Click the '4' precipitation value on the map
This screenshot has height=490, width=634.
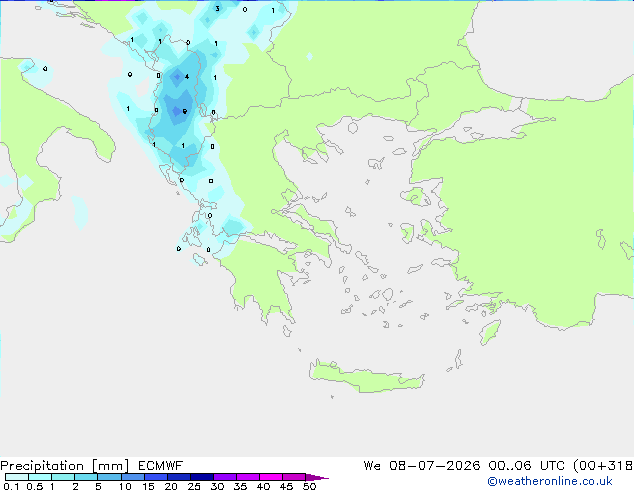[187, 76]
